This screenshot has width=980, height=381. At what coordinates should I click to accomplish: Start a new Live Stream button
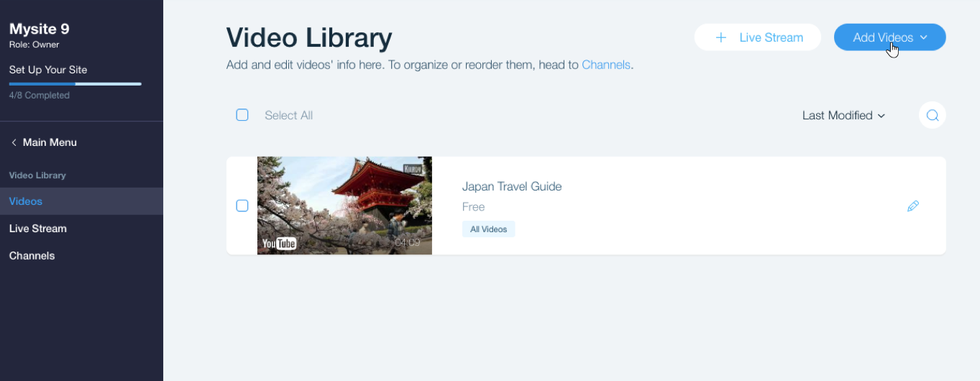click(x=758, y=37)
